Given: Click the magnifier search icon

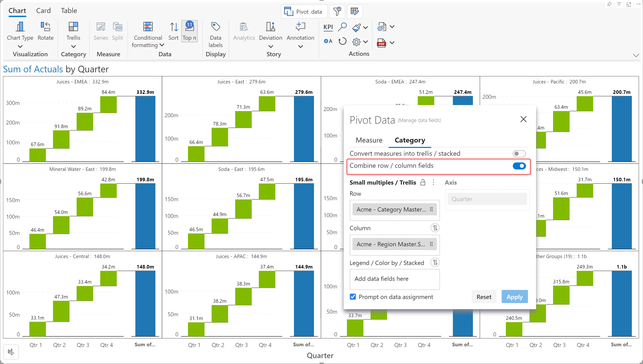Looking at the screenshot, I should (342, 26).
